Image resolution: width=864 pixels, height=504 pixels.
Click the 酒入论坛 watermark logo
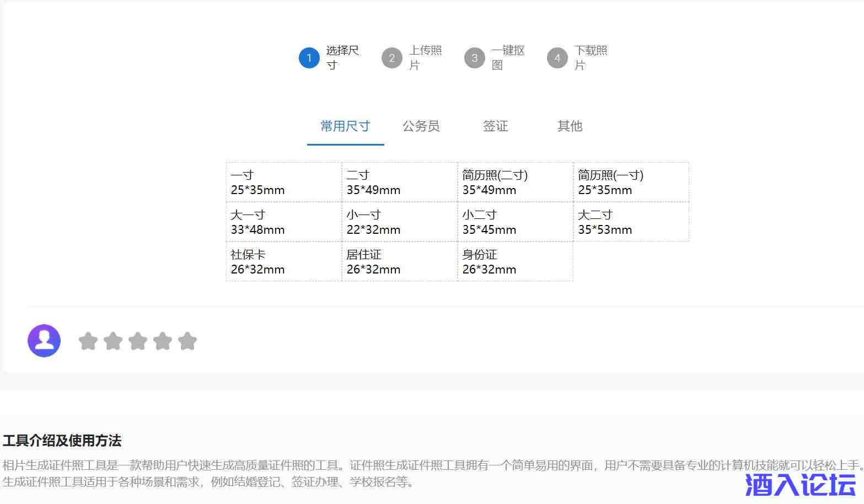coord(801,485)
